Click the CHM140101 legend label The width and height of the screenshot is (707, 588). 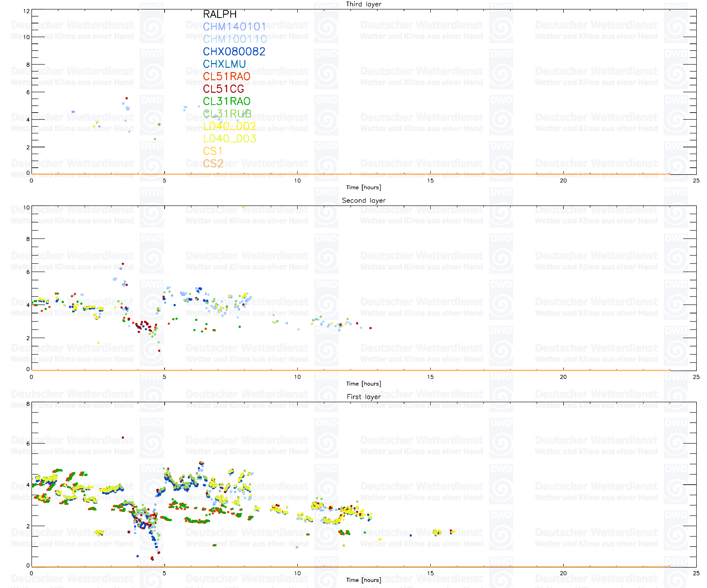click(x=234, y=27)
